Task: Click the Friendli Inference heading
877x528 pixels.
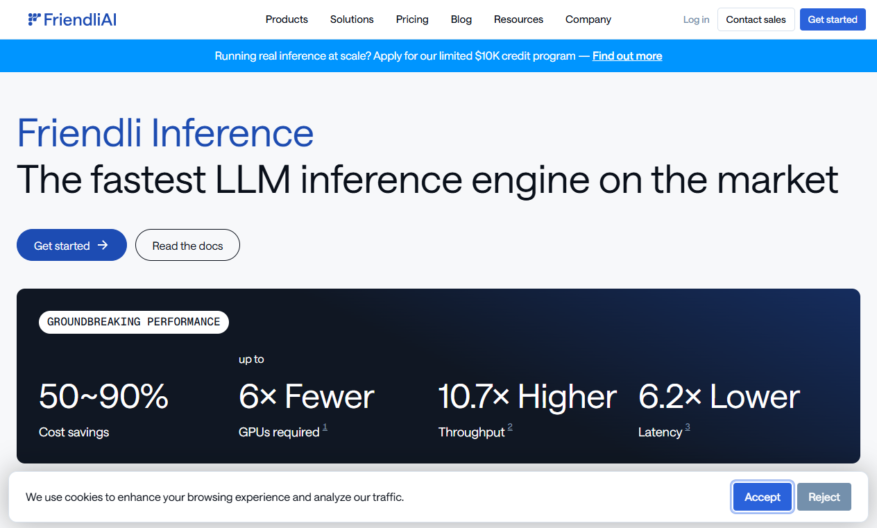Action: [165, 133]
